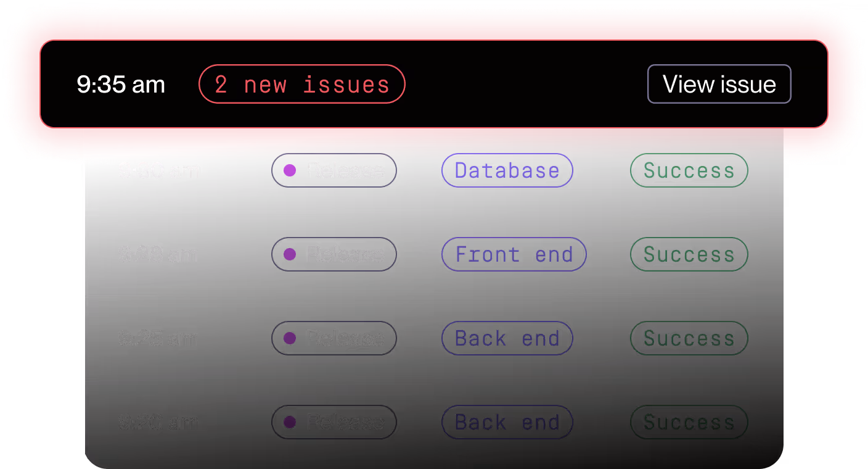Click the 9:35 am timestamp in the alert banner
Viewport: 868px width, 469px height.
point(121,85)
